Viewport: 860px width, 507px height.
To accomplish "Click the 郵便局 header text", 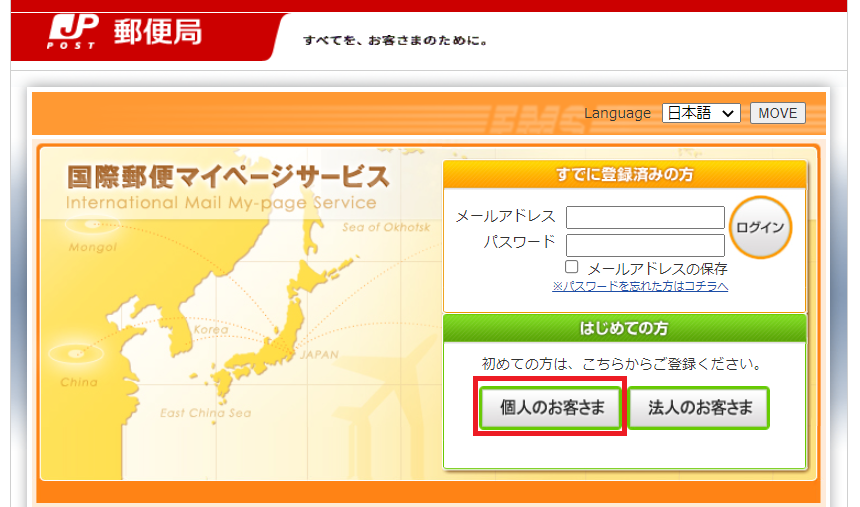I will [158, 32].
